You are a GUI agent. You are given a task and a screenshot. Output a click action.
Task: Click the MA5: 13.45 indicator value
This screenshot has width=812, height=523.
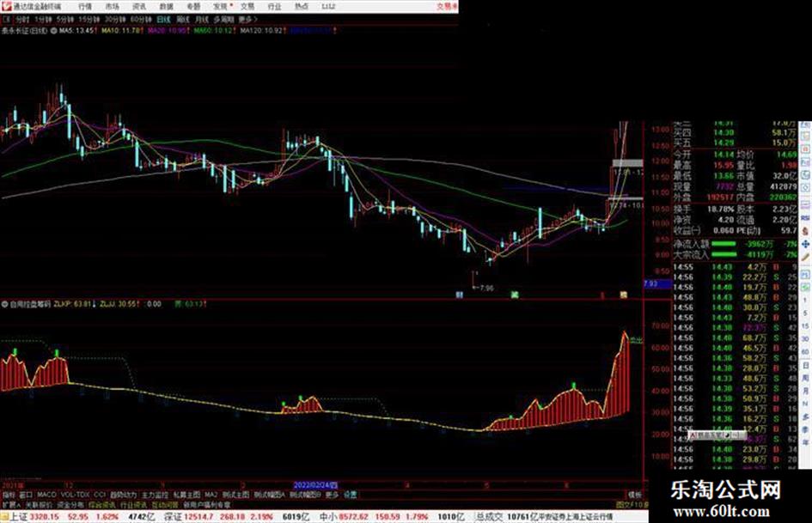click(77, 31)
